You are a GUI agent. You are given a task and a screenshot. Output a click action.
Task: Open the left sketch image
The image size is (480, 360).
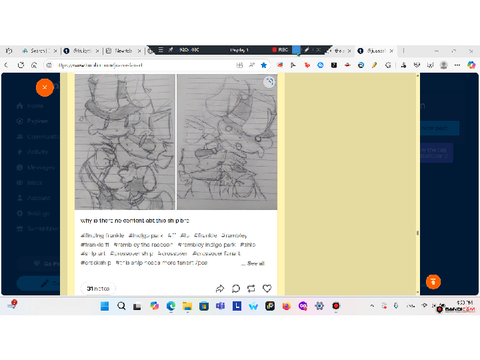coord(125,142)
